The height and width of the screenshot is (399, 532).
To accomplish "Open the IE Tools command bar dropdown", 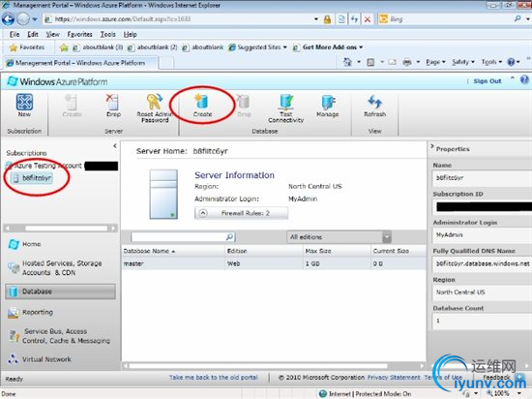I will (x=491, y=62).
